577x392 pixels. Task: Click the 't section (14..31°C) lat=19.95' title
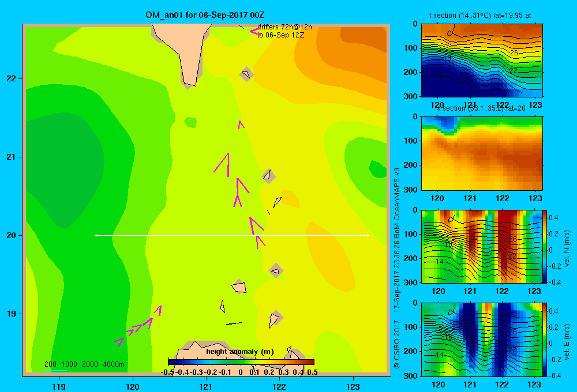coord(480,16)
